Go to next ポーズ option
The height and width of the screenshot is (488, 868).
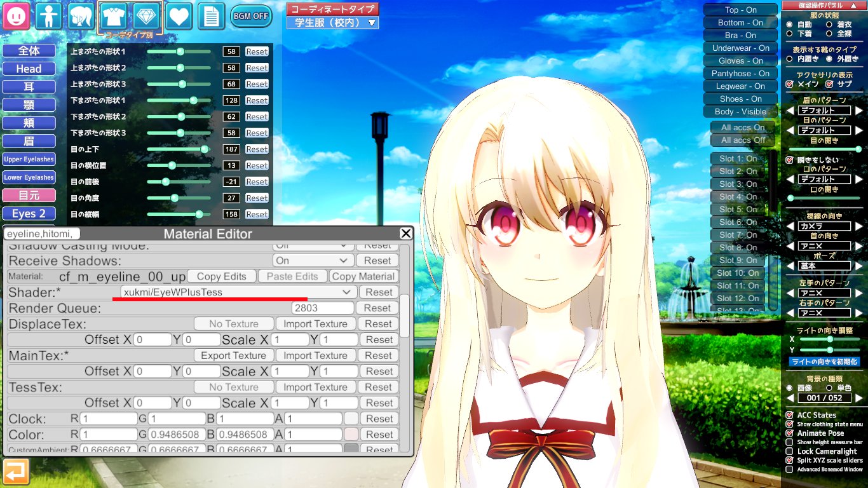pos(858,266)
